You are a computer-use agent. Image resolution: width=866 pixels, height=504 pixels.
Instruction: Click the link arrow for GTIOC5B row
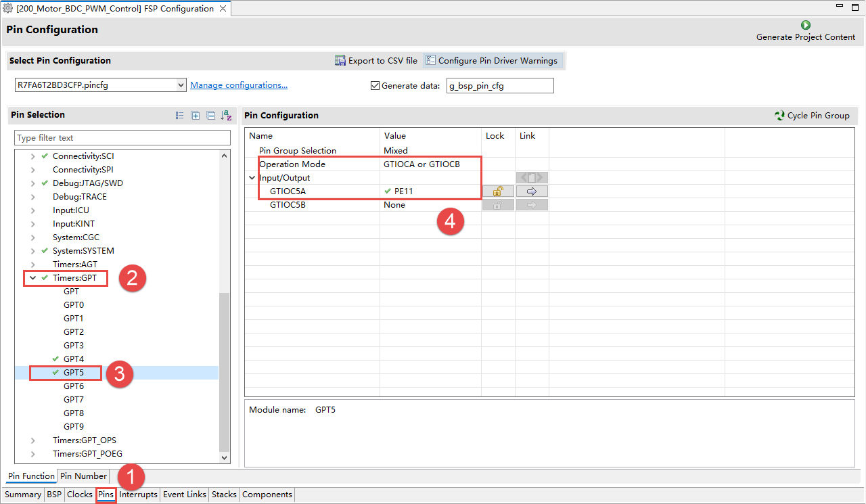tap(532, 205)
